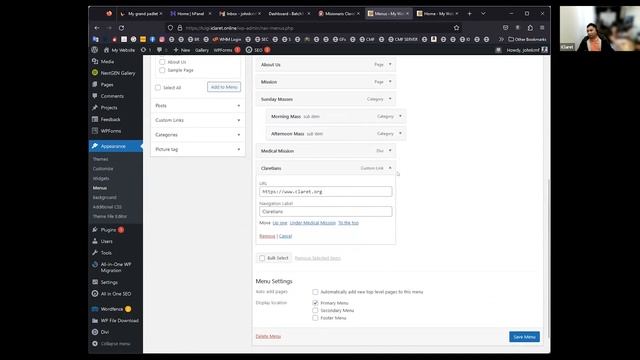The image size is (640, 360).
Task: Open the Widgets submenu item
Action: tap(101, 178)
